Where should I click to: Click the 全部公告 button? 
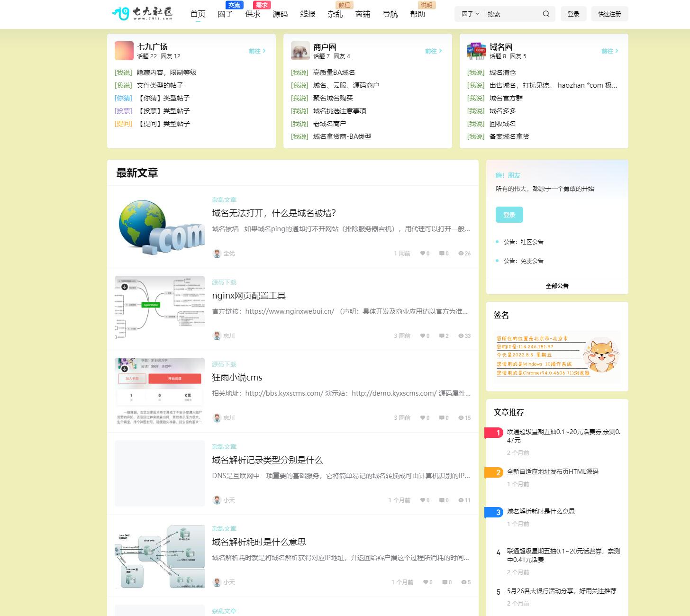tap(557, 286)
